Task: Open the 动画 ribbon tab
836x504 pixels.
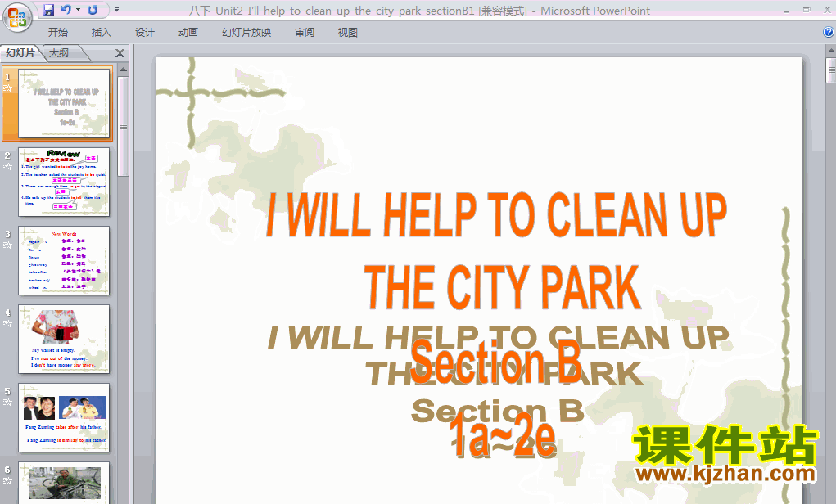Action: click(x=188, y=33)
